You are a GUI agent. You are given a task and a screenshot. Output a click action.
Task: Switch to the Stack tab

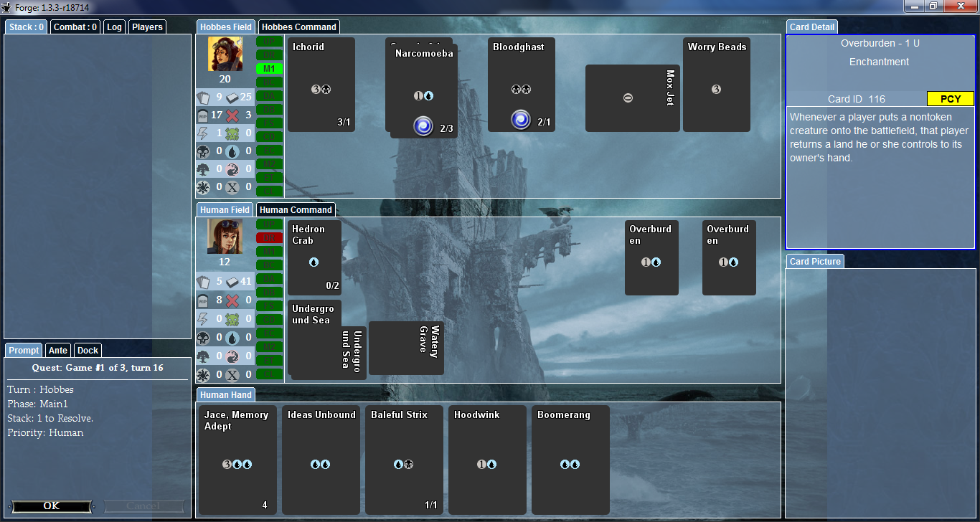tap(27, 27)
